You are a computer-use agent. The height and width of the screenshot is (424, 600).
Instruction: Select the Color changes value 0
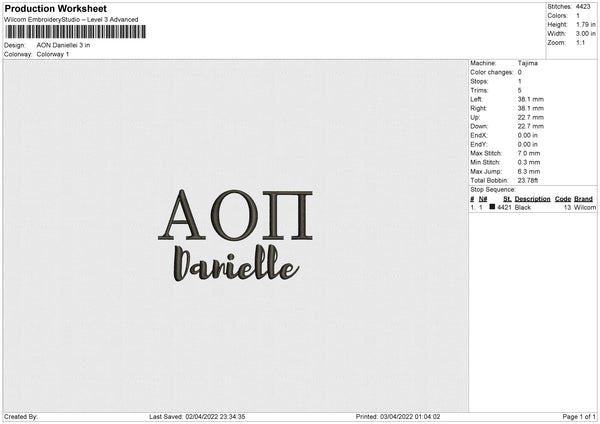click(520, 72)
